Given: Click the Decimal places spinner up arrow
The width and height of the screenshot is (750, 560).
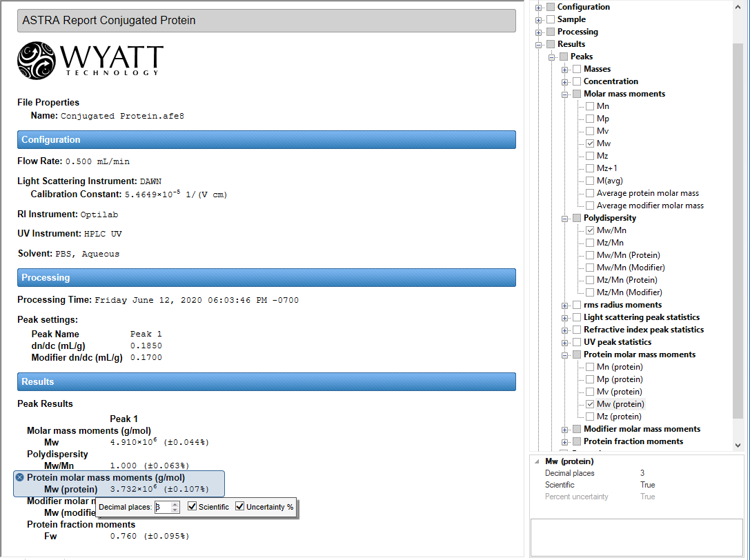Looking at the screenshot, I should pos(175,504).
